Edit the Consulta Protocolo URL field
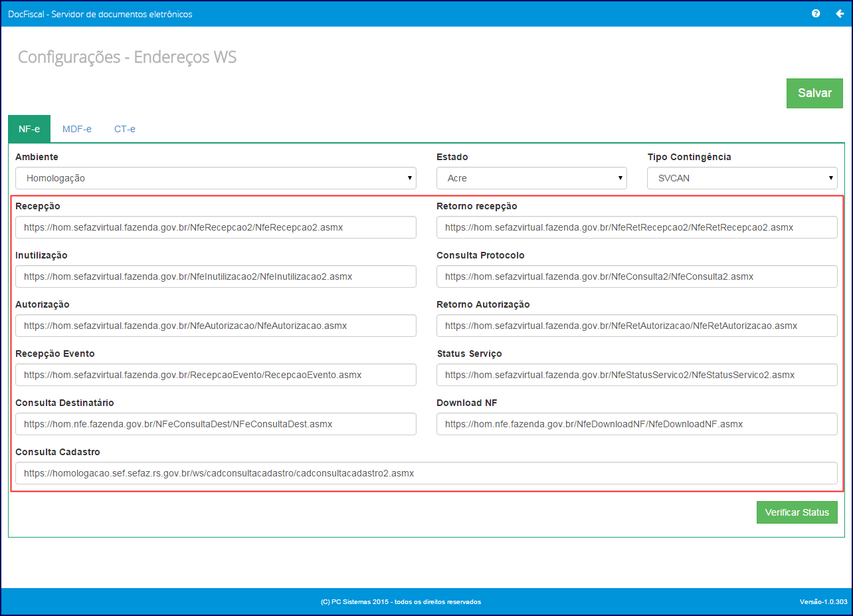Screen dimensions: 853x616 [x=637, y=276]
